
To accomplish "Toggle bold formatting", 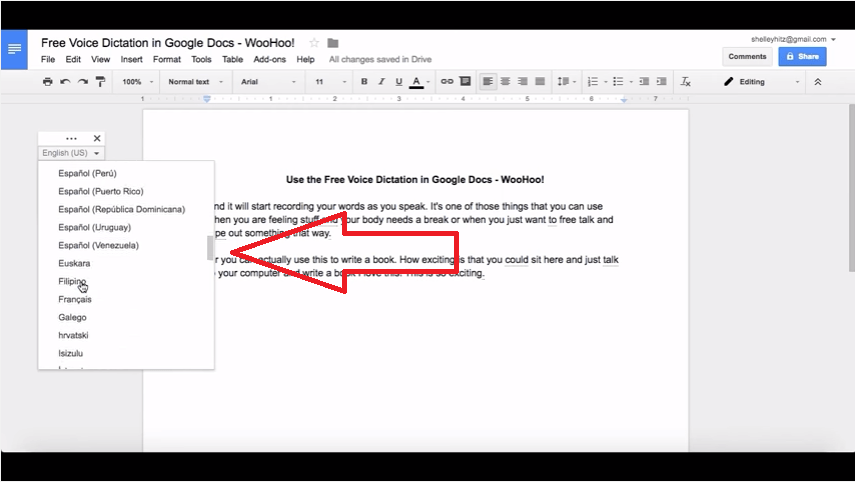I will 364,82.
